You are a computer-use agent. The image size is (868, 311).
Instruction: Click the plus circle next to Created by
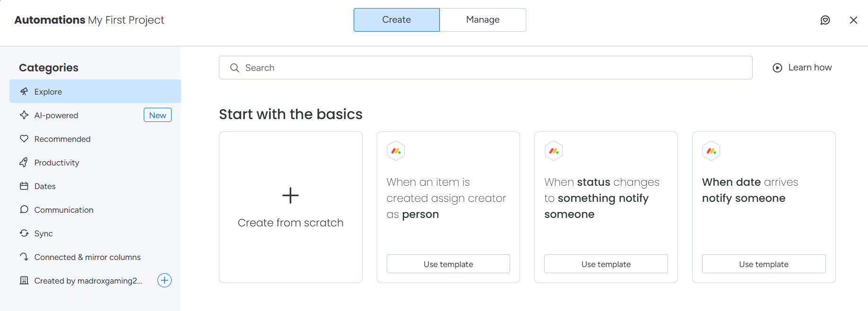pos(164,280)
